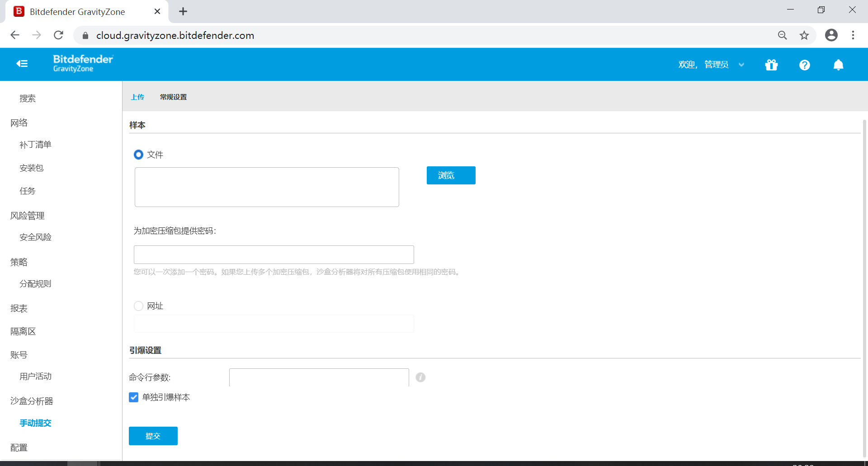This screenshot has width=868, height=466.
Task: Click the 欢迎, 管理员 text
Action: pos(703,65)
